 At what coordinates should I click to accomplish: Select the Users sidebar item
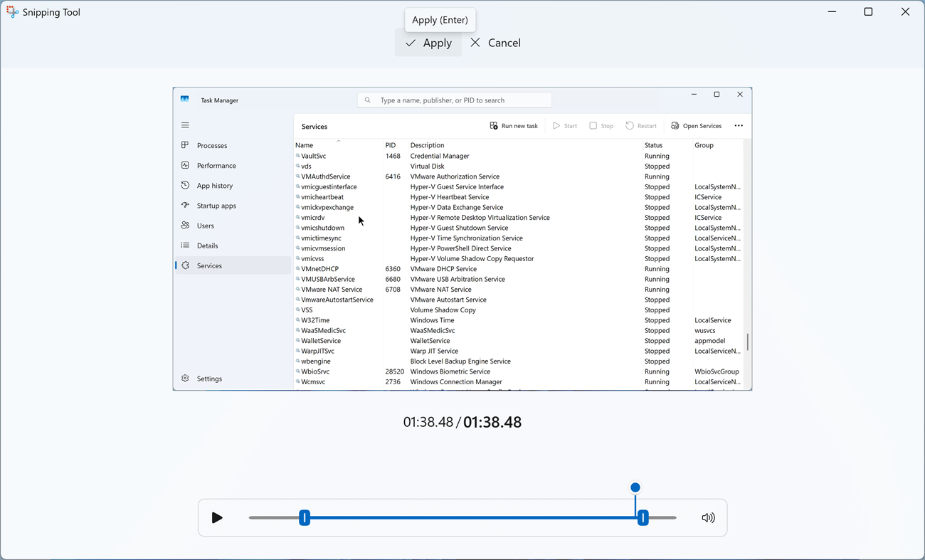(205, 226)
